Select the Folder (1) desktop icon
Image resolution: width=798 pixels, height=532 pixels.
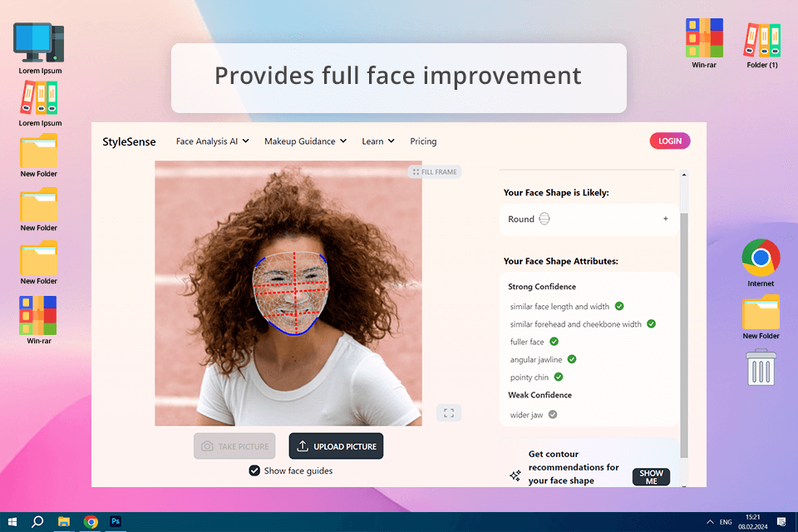(762, 45)
